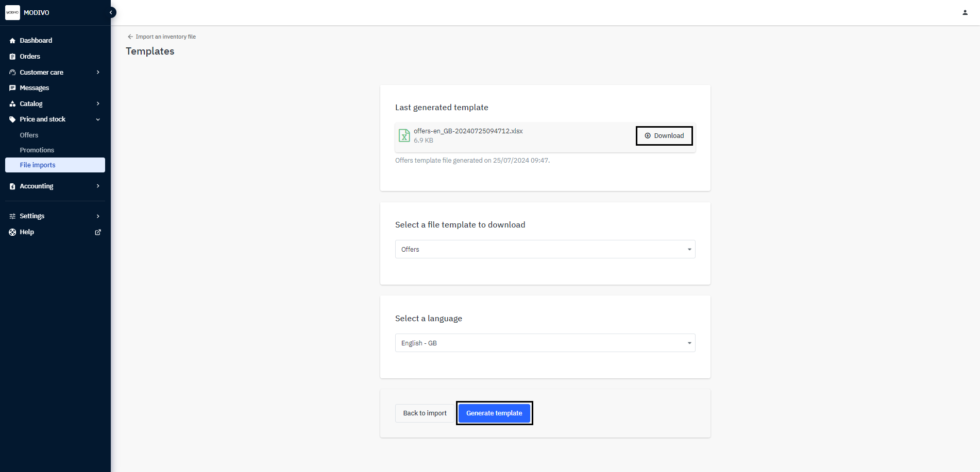This screenshot has height=472, width=980.
Task: Collapse the Price and stock section
Action: coord(98,119)
